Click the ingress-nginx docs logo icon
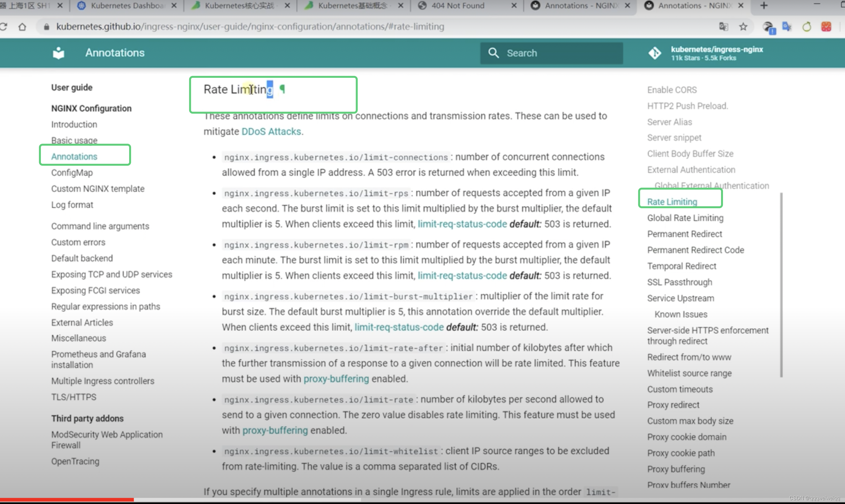The height and width of the screenshot is (504, 845). pyautogui.click(x=58, y=53)
